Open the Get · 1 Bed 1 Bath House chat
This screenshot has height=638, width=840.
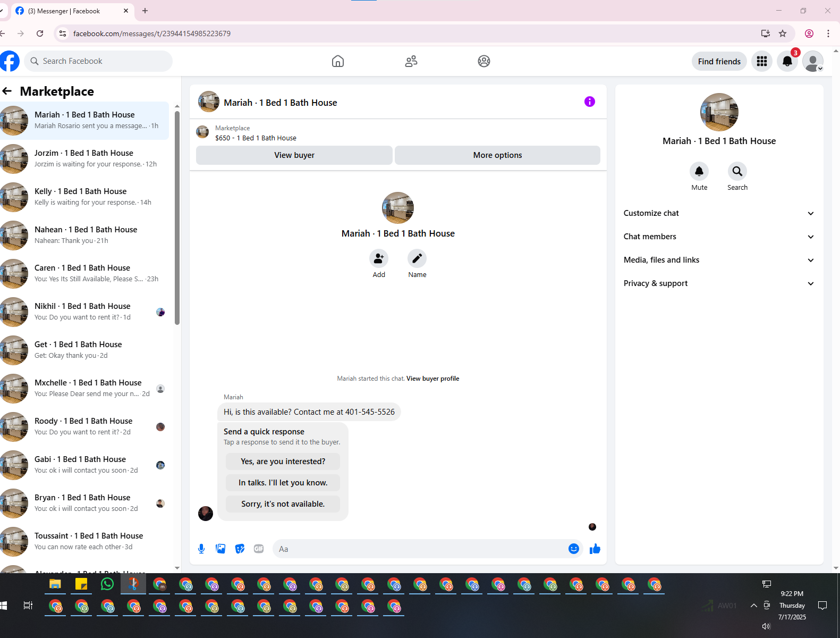click(84, 350)
